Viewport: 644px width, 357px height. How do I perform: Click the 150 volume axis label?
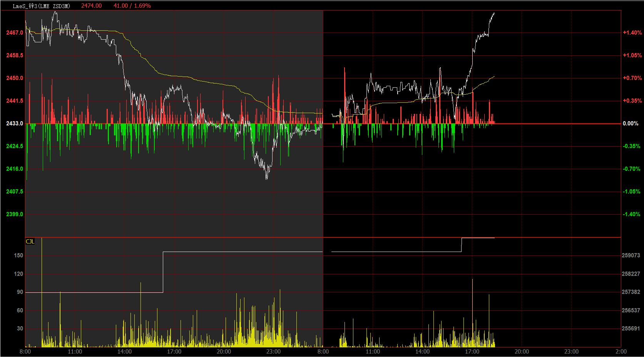[19, 255]
